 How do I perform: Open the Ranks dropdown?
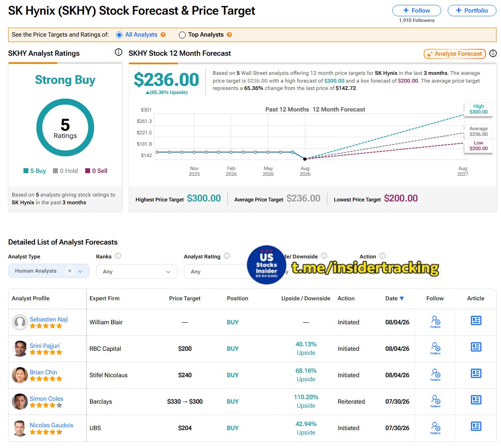coord(137,271)
